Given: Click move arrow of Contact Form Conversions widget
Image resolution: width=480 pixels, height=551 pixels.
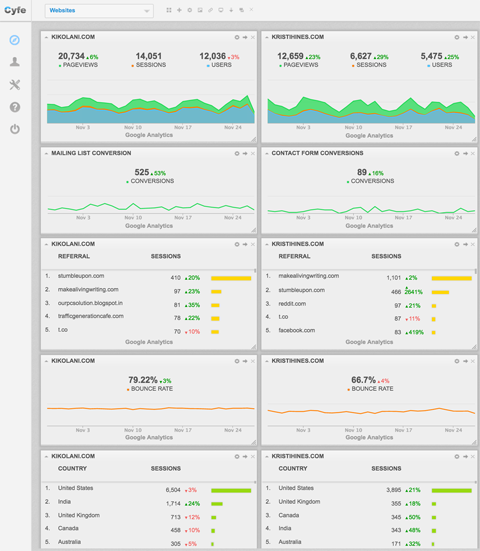Looking at the screenshot, I should point(465,154).
